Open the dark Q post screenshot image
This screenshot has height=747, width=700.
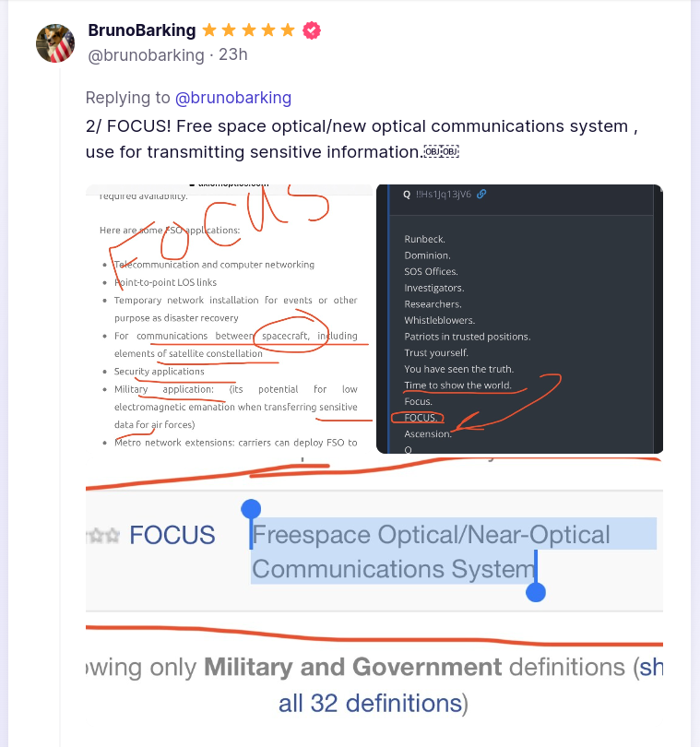[519, 319]
